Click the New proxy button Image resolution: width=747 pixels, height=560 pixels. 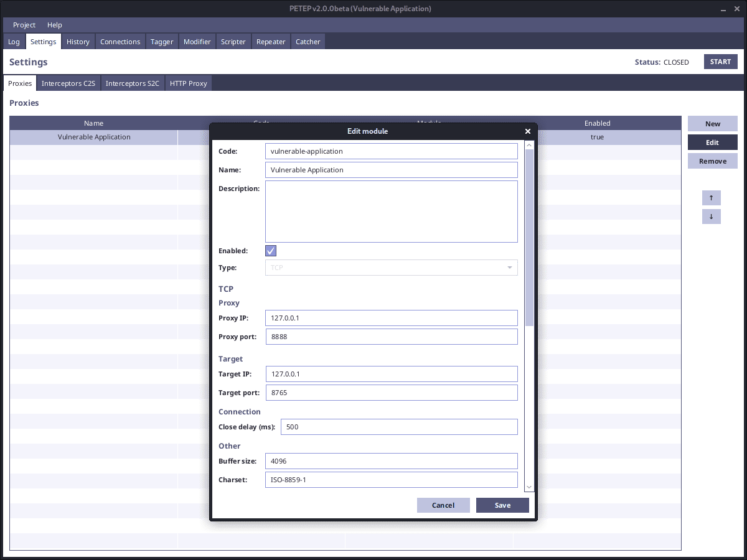pyautogui.click(x=712, y=124)
